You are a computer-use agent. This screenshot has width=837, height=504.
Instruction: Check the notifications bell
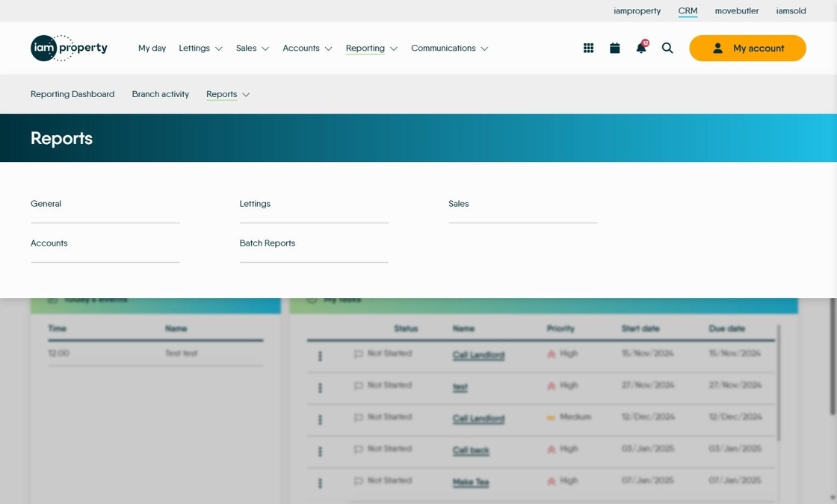(x=642, y=48)
